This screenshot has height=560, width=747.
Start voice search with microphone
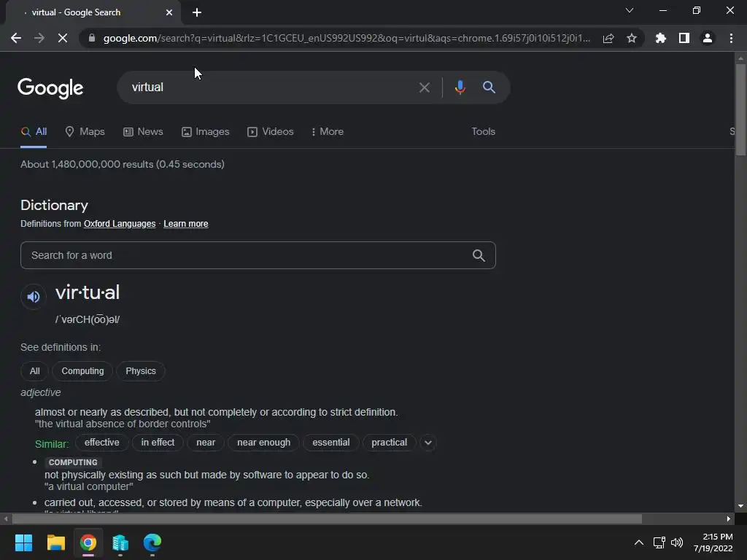point(460,87)
